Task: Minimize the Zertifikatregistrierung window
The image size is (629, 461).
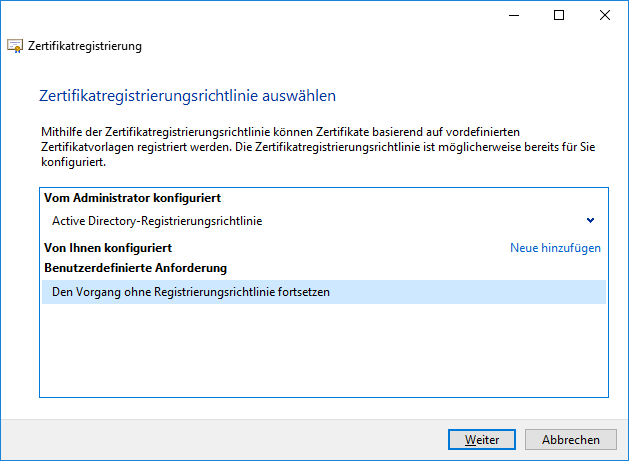Action: [514, 15]
